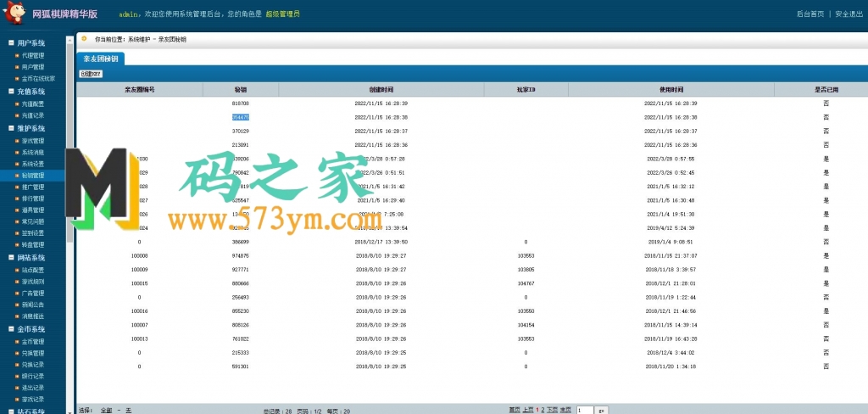Open 银行记录 in the sidebar
Screen dimensions: 868x414
point(33,376)
